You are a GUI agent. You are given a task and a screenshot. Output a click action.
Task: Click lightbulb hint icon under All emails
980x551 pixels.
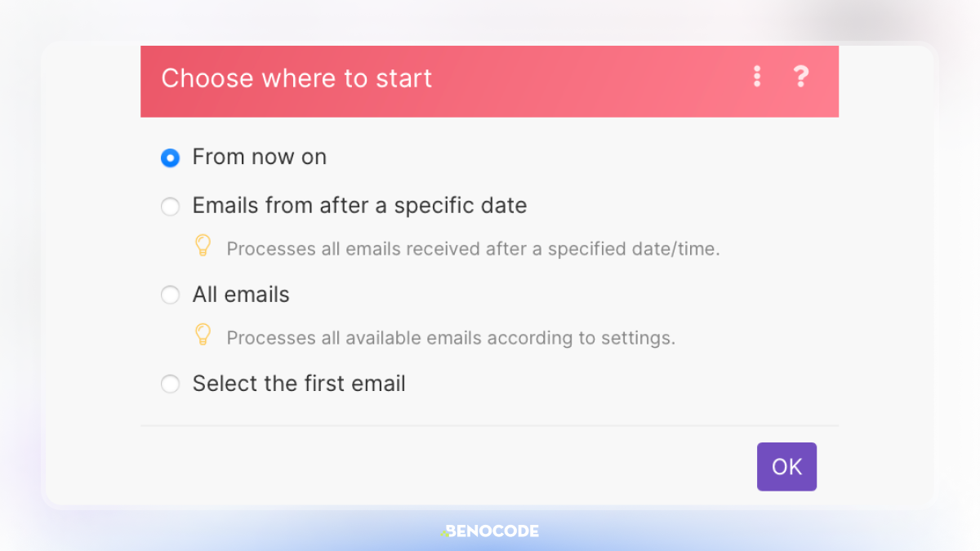pos(203,335)
